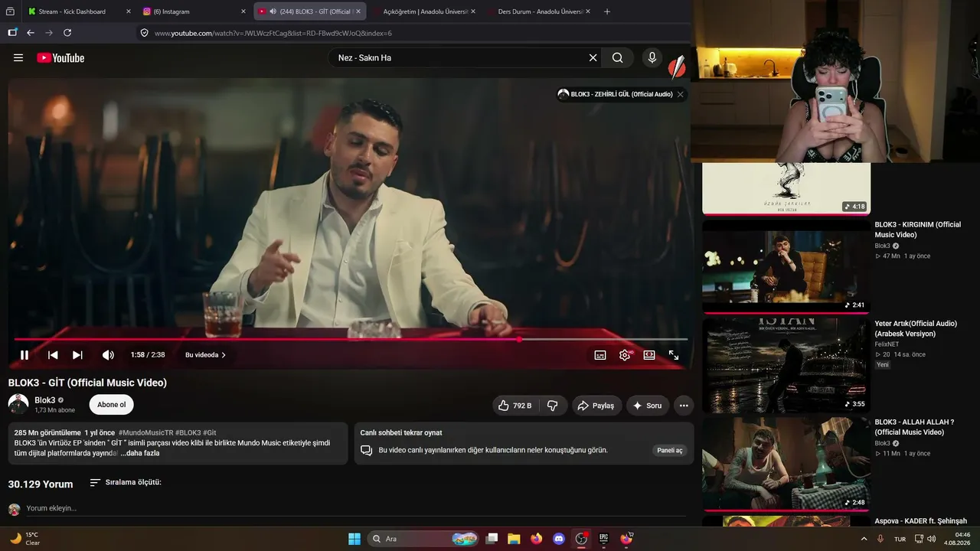Open more actions three-dot menu
Viewport: 980px width, 551px height.
tap(684, 406)
